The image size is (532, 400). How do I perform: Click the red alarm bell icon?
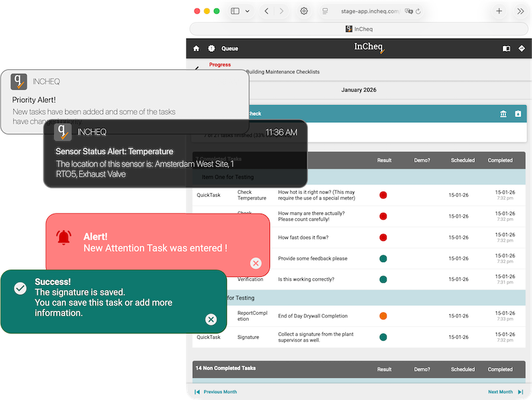[x=64, y=238]
